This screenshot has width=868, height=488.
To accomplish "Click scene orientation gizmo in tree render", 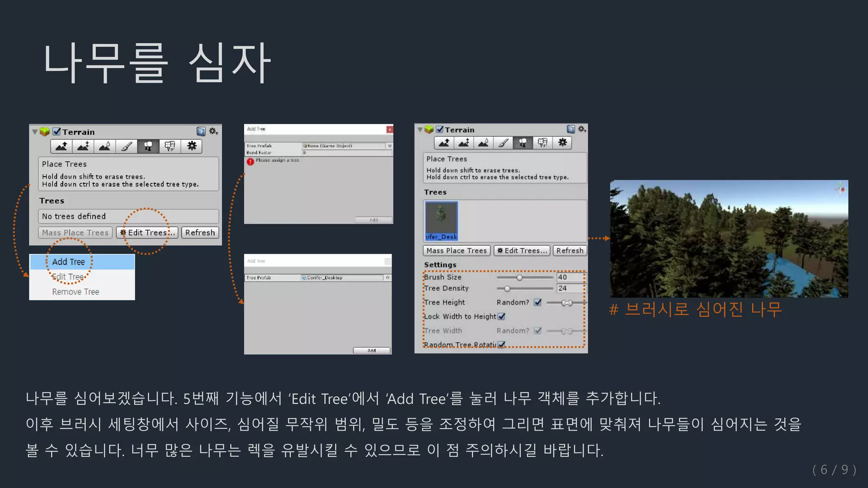I will 840,189.
